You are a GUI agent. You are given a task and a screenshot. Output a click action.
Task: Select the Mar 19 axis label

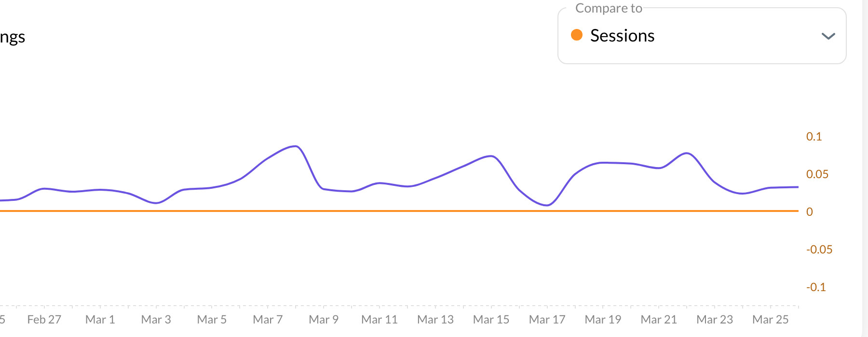pos(603,320)
